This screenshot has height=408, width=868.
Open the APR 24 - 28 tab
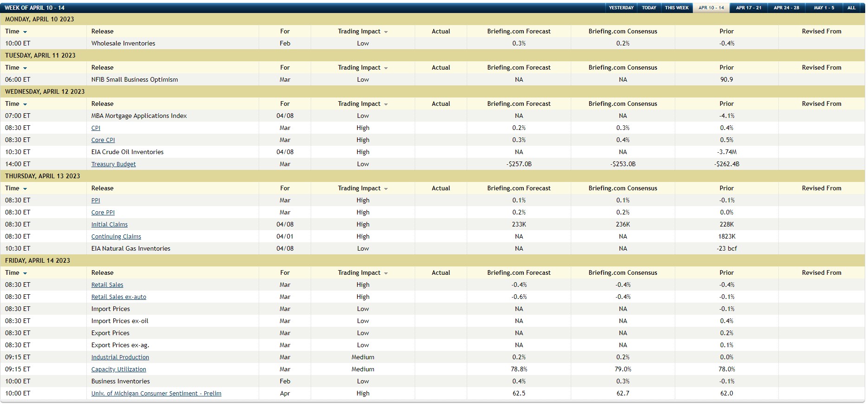coord(786,8)
